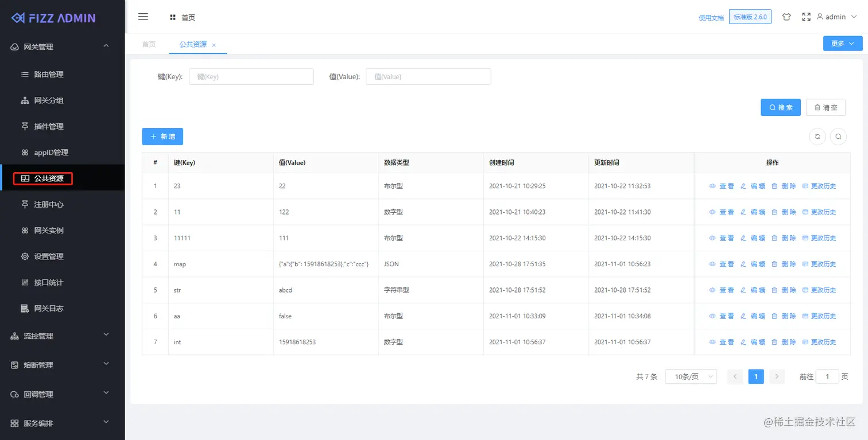
Task: Open the table search magnifier icon
Action: pos(838,136)
